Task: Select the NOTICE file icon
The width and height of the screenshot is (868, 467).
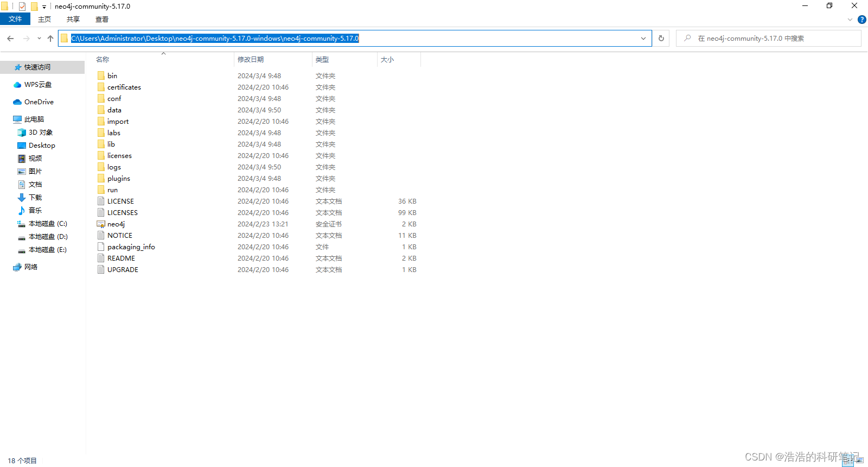Action: click(x=101, y=235)
